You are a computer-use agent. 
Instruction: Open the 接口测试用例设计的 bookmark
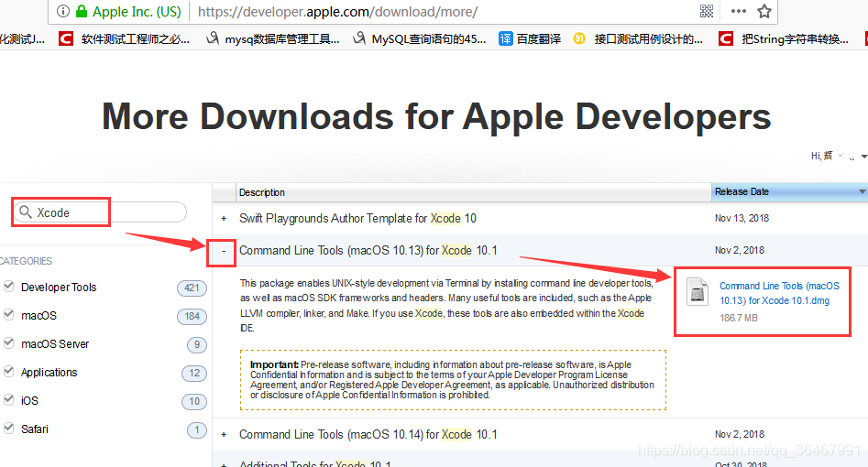pyautogui.click(x=638, y=38)
